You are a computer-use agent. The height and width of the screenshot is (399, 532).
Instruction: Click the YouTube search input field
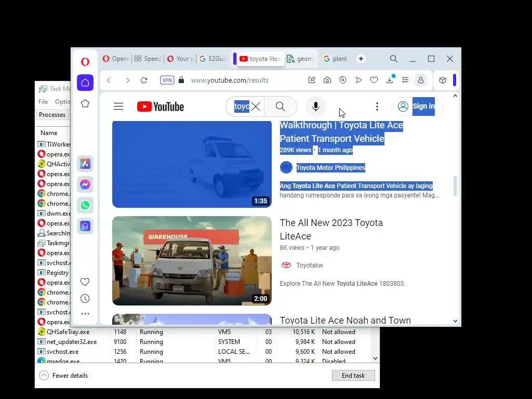click(x=242, y=107)
